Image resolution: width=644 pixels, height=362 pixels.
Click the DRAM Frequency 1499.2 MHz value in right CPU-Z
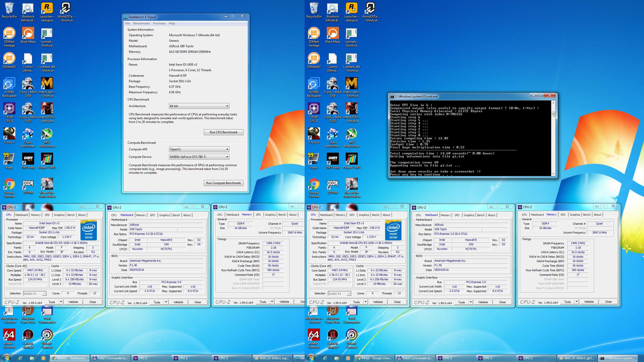[578, 243]
